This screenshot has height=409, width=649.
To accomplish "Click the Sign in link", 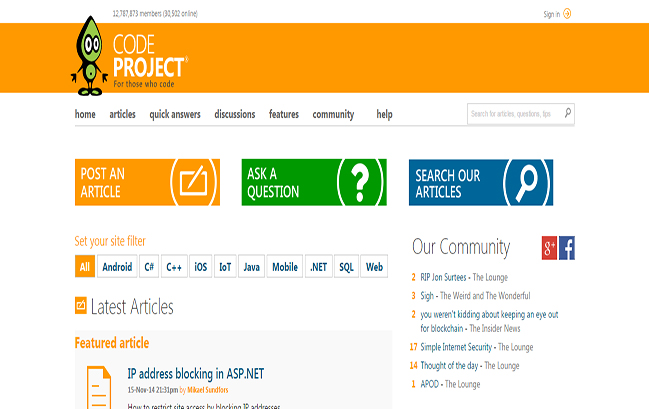I will click(551, 14).
